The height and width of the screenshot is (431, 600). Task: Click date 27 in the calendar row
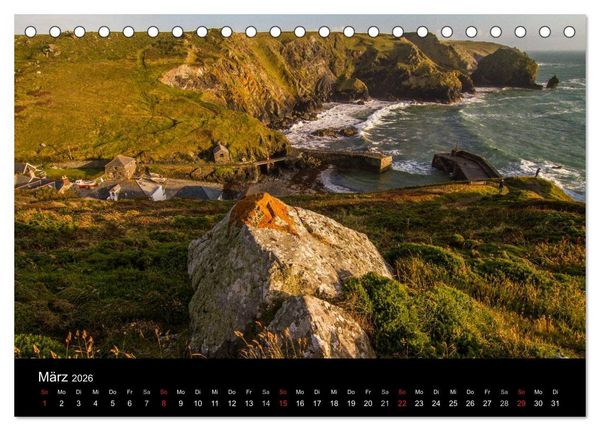[x=487, y=403]
